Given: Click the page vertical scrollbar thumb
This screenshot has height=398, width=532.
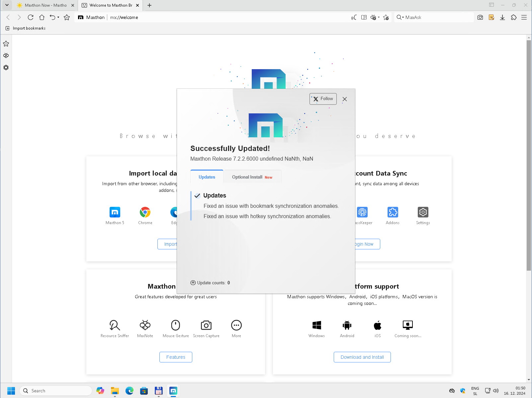Looking at the screenshot, I should [x=529, y=155].
